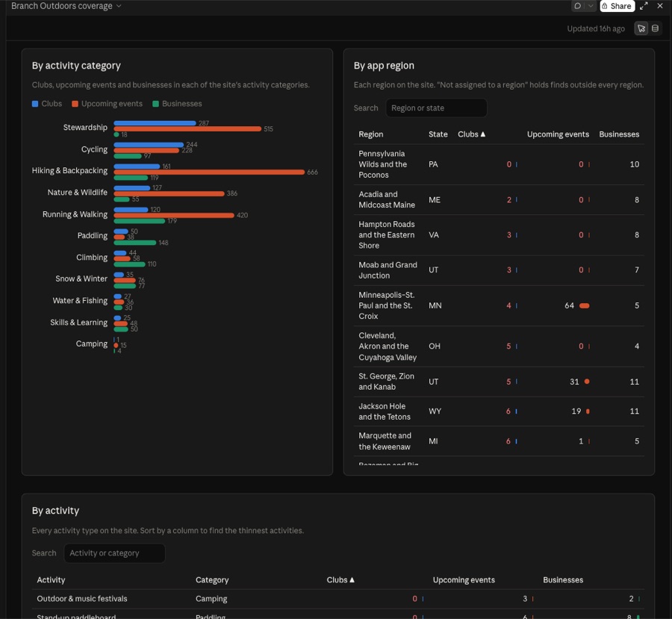Sort region table by Upcoming events header

coord(558,134)
